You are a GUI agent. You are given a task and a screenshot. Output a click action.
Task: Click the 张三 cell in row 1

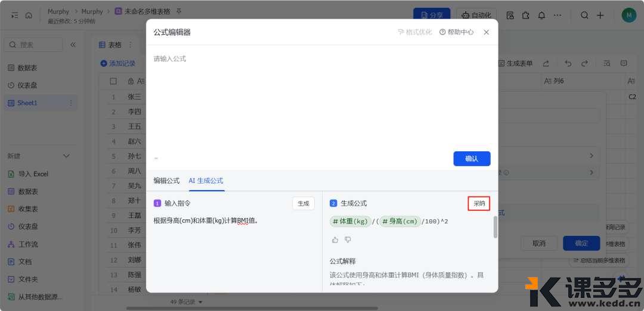[134, 97]
